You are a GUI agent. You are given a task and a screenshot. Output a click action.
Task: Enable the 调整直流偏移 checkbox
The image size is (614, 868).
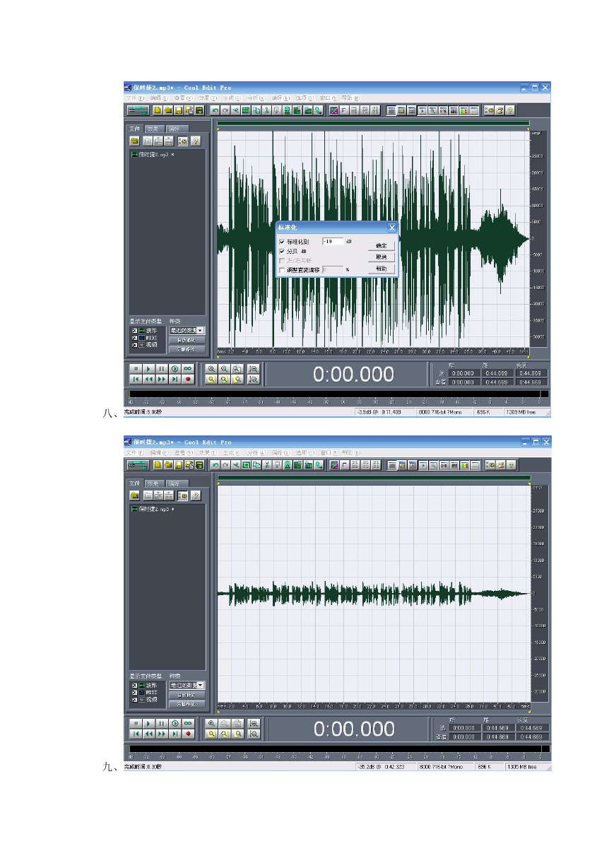(x=283, y=270)
